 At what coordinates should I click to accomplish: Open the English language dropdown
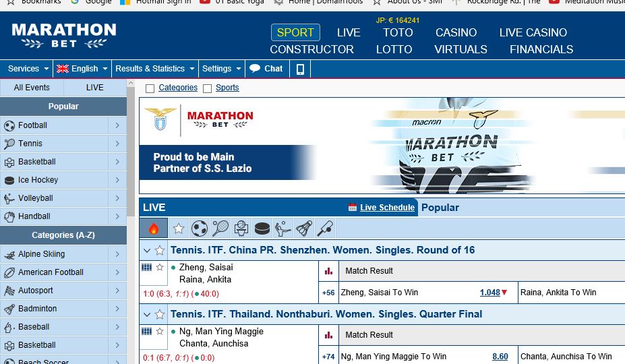pos(82,69)
